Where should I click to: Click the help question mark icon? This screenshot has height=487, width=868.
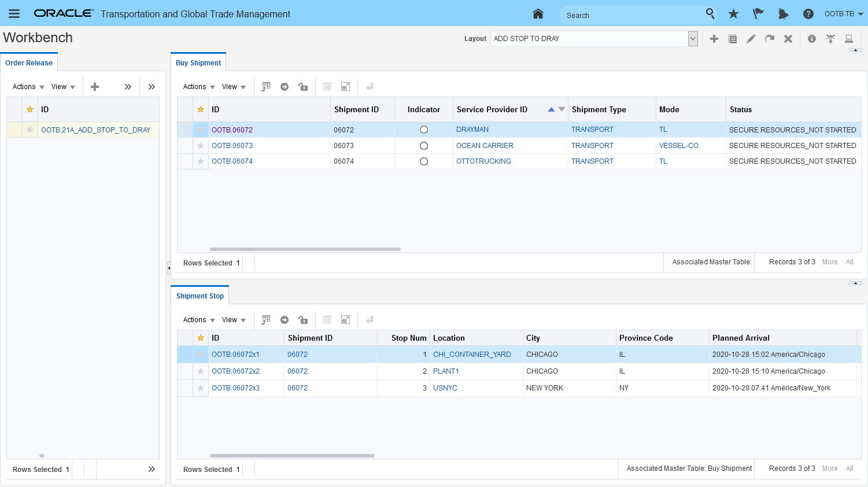808,14
